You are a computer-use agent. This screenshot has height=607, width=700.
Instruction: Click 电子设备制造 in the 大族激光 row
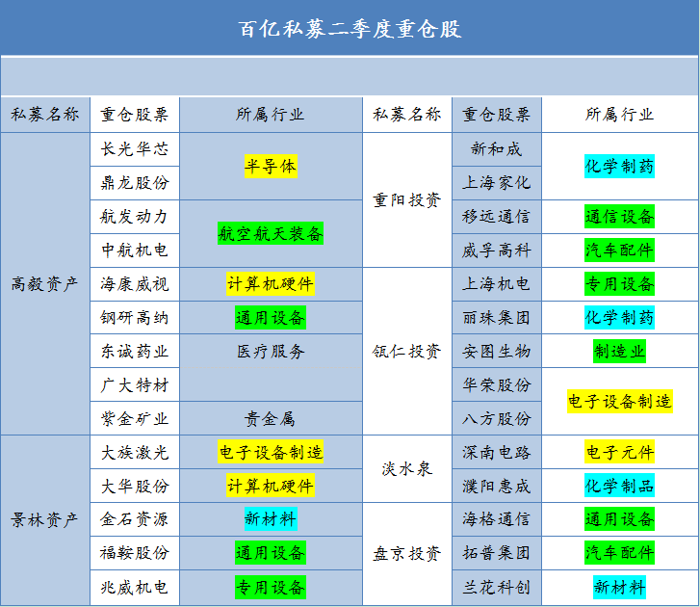(271, 452)
